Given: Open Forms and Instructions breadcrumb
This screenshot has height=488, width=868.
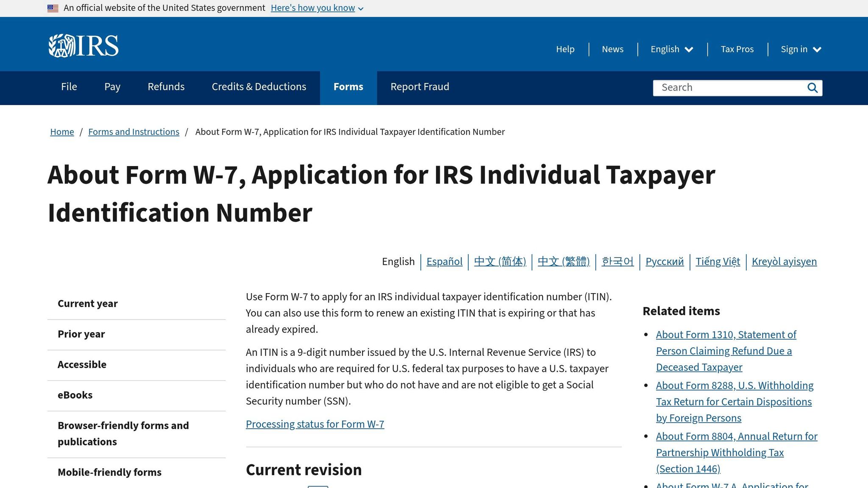Looking at the screenshot, I should [x=134, y=132].
